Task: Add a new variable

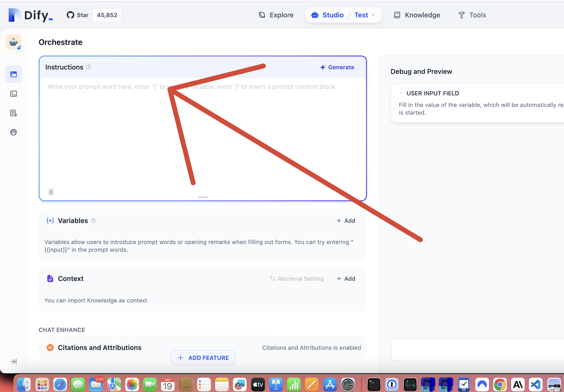Action: (x=346, y=221)
